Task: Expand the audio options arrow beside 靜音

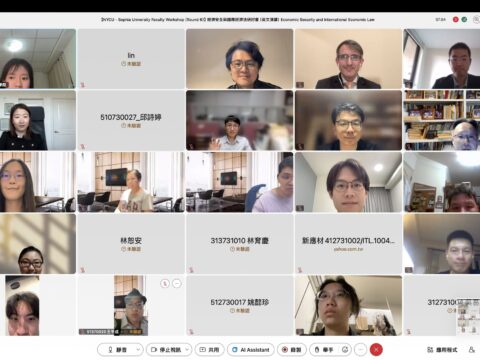Action: (x=138, y=350)
